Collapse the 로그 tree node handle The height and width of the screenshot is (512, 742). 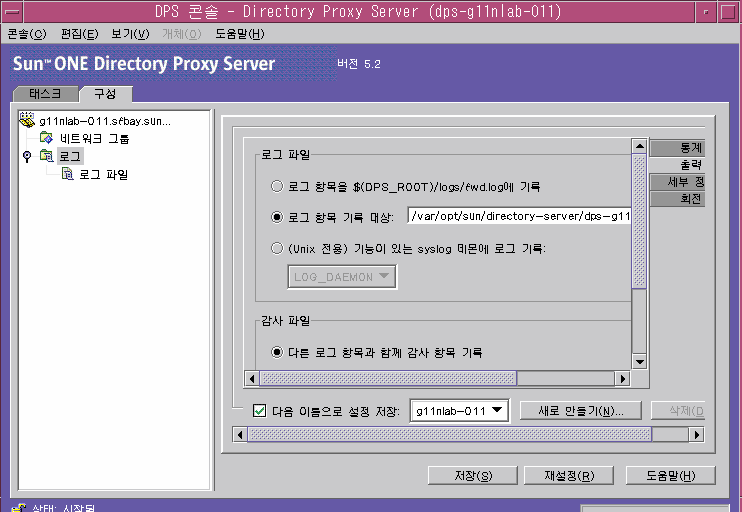click(27, 156)
